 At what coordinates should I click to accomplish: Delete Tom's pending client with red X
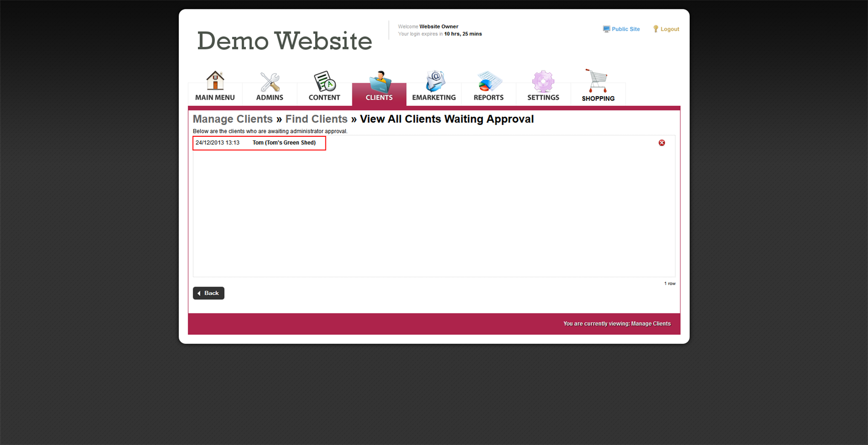tap(661, 143)
